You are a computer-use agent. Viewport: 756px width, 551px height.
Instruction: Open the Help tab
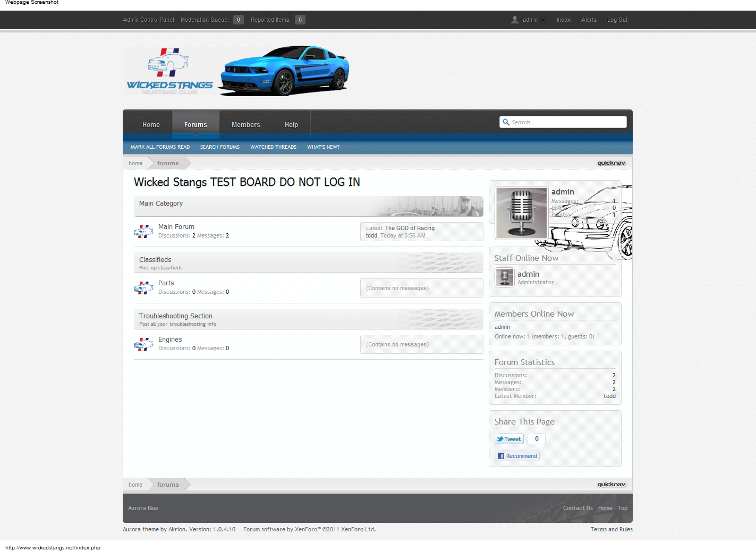point(291,125)
